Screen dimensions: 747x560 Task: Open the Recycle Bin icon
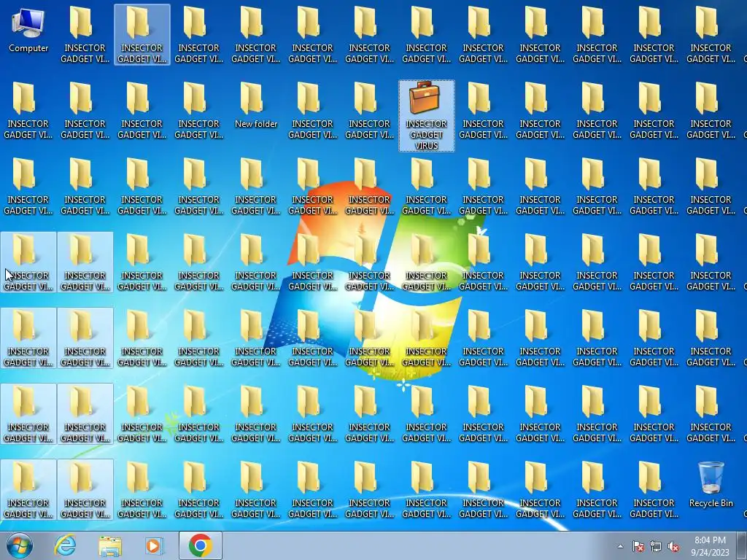[711, 484]
